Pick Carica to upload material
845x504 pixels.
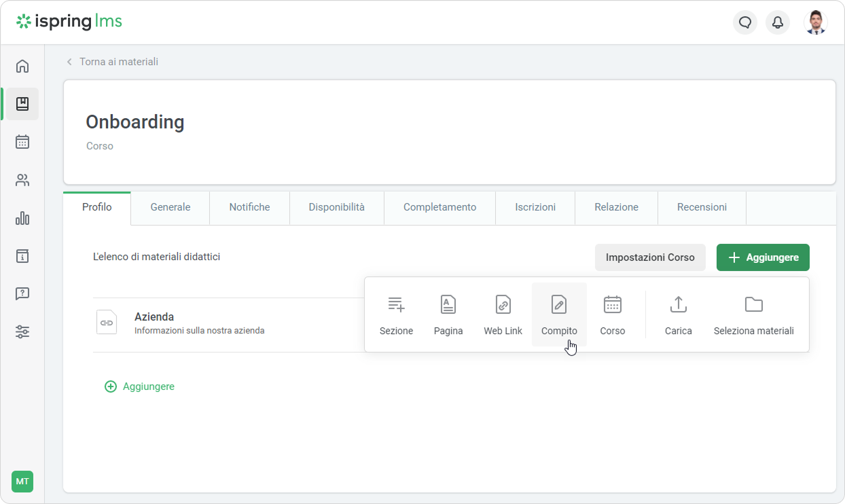point(678,314)
